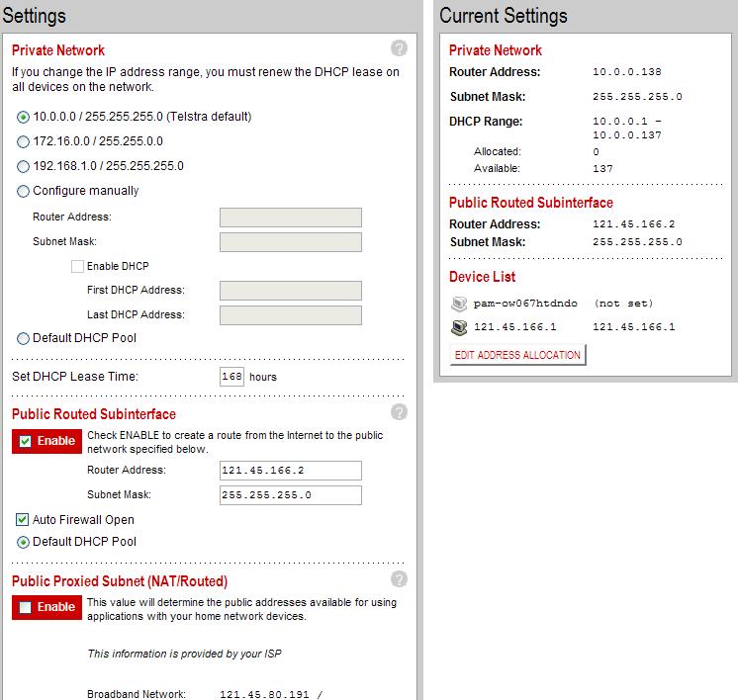Click the DHCP Lease Time hours field
This screenshot has height=700, width=738.
231,377
